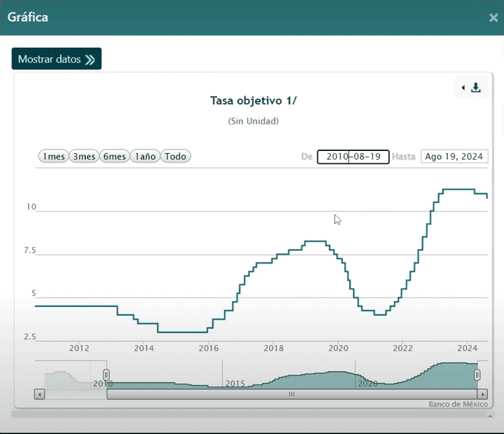504x434 pixels.
Task: Click the download export icon on chart
Action: pyautogui.click(x=476, y=88)
